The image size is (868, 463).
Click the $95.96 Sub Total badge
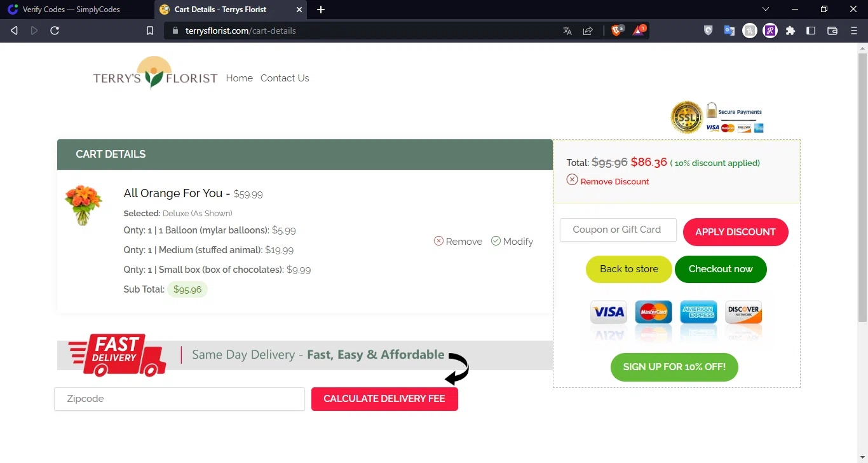pos(187,289)
